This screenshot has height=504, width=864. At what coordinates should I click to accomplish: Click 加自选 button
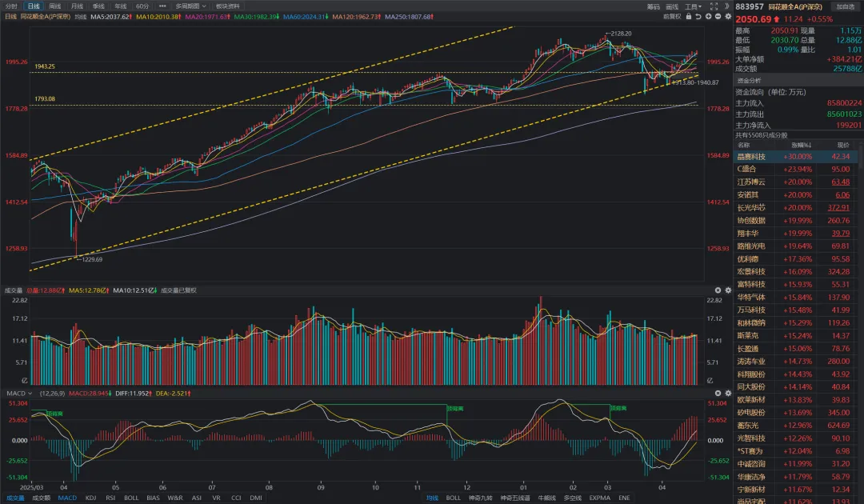843,6
